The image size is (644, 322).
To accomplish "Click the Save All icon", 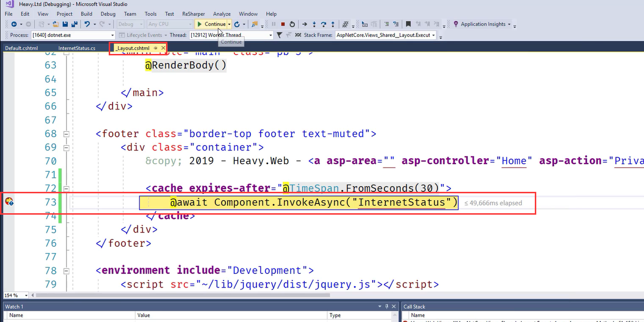I will click(74, 24).
